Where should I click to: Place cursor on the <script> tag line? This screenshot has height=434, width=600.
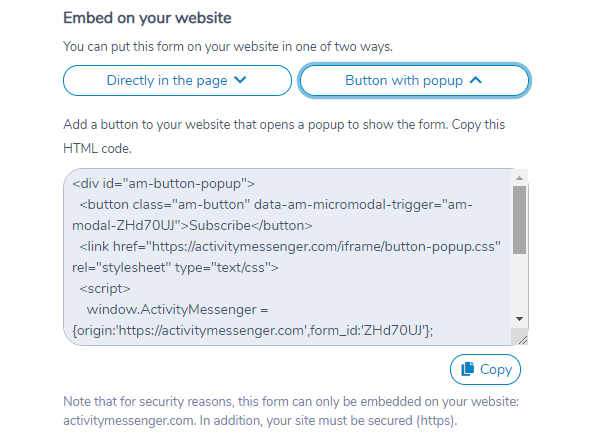click(105, 289)
